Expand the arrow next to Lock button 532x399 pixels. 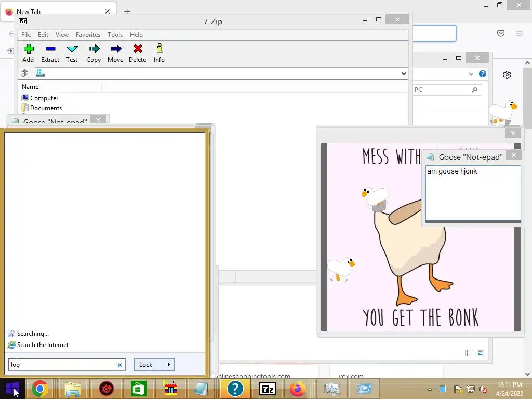[169, 365]
